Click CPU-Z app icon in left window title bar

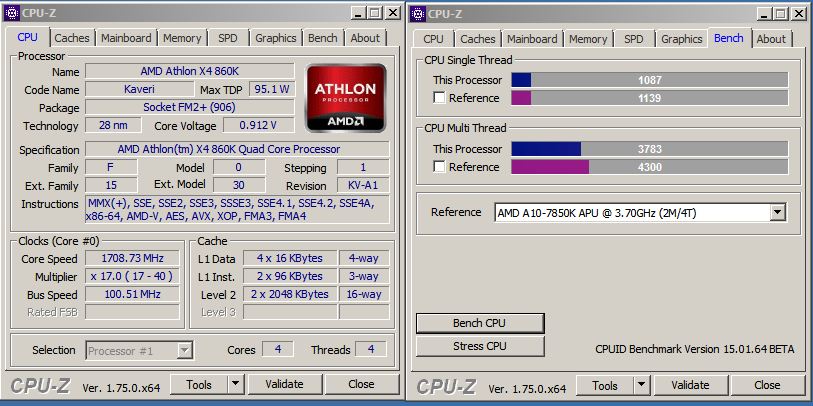11,13
